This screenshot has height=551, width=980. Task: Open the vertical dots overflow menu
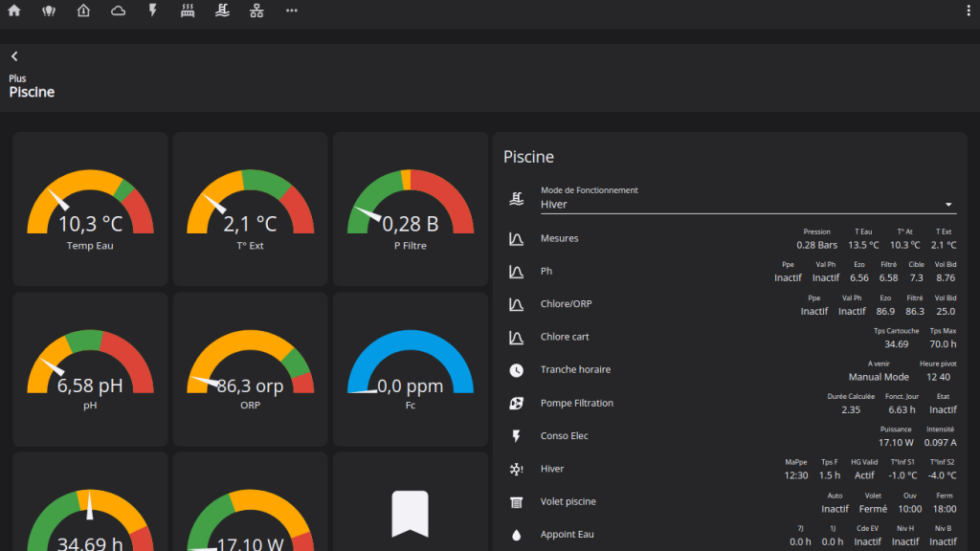point(969,11)
